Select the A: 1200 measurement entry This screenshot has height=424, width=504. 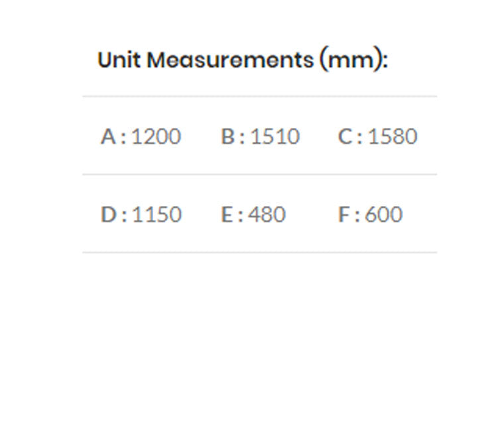[x=141, y=136]
